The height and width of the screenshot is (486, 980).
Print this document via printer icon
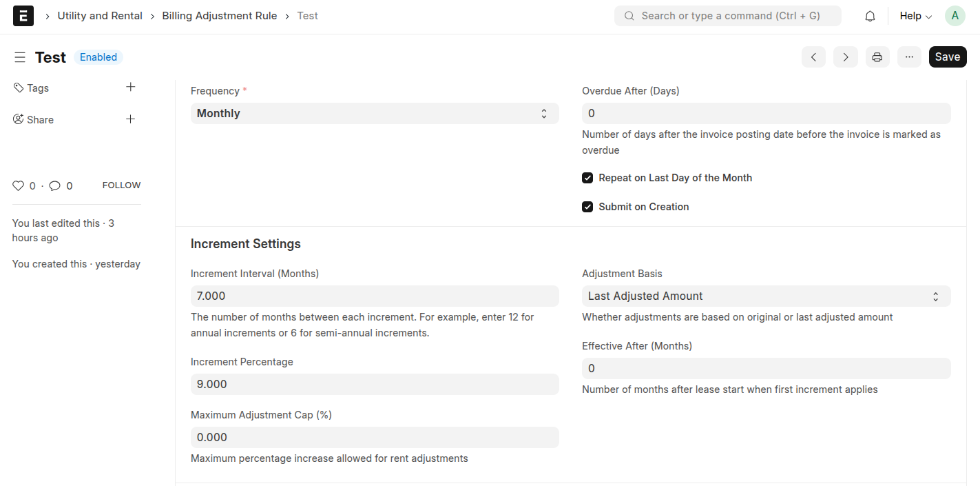click(x=877, y=57)
